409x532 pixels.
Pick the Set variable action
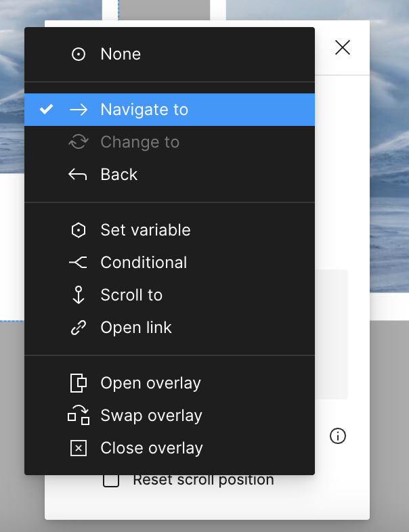point(169,230)
